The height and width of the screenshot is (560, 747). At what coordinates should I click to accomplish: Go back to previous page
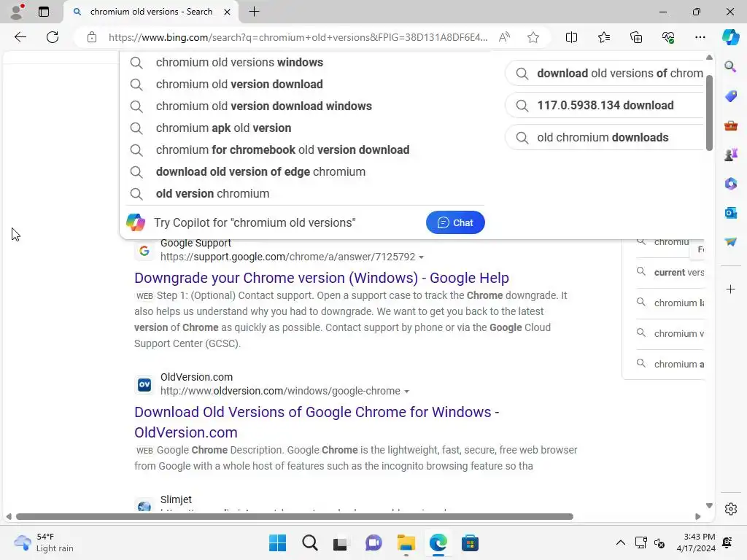[x=20, y=37]
